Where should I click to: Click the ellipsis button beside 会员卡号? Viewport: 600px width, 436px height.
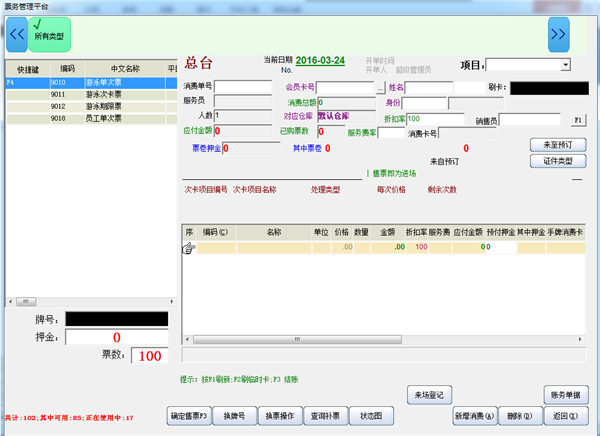coord(379,87)
